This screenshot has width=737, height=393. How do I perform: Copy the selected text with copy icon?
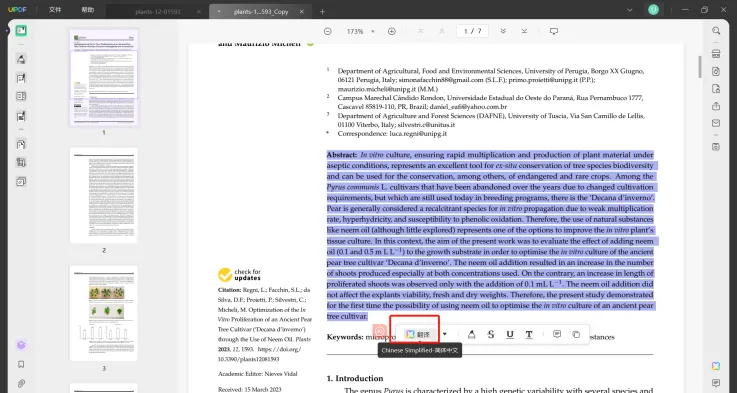(576, 334)
